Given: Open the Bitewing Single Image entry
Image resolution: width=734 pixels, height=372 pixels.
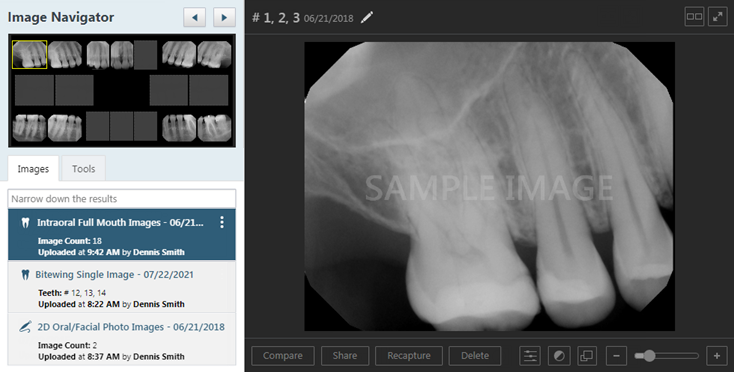Looking at the screenshot, I should [122, 287].
